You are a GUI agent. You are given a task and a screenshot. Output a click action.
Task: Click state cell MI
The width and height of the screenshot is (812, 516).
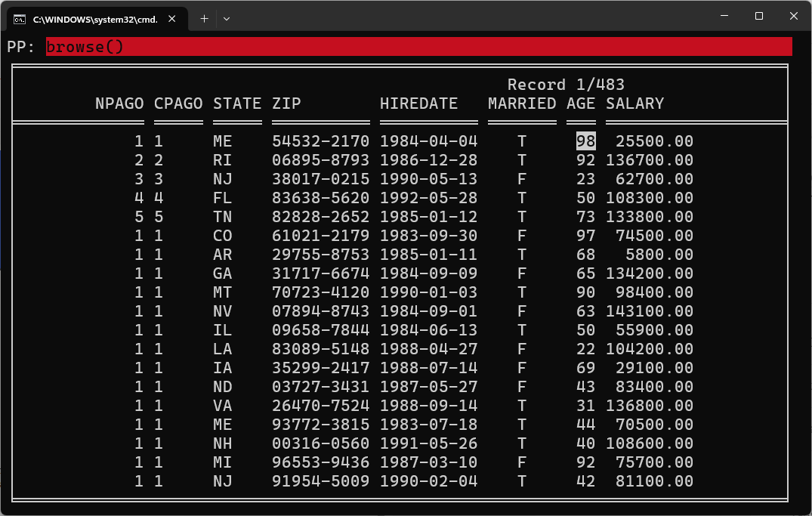click(x=222, y=462)
